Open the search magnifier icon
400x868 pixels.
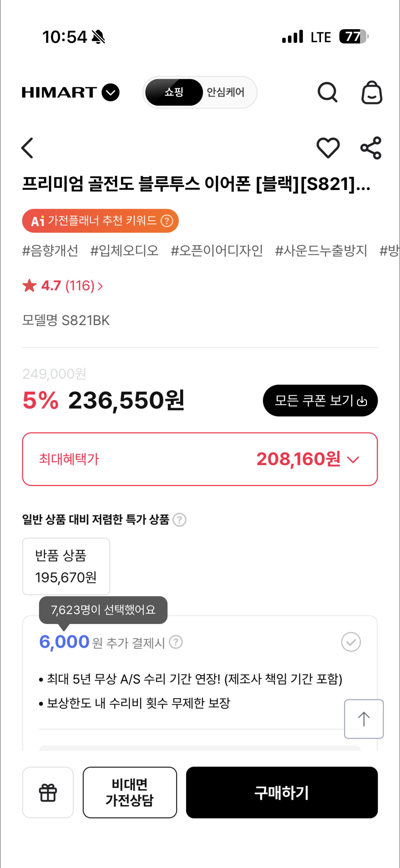(327, 92)
